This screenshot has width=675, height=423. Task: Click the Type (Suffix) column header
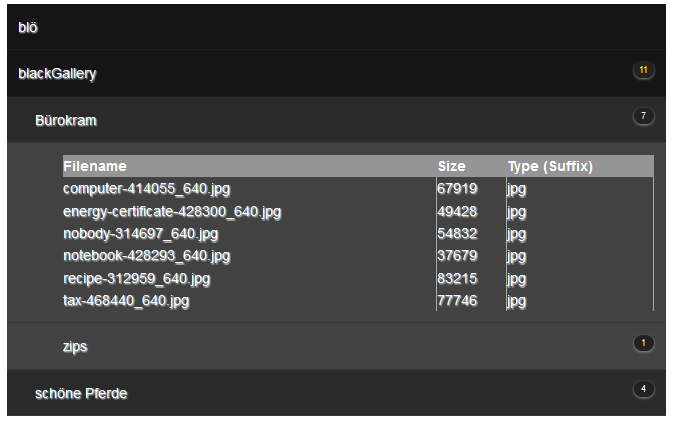[x=550, y=166]
